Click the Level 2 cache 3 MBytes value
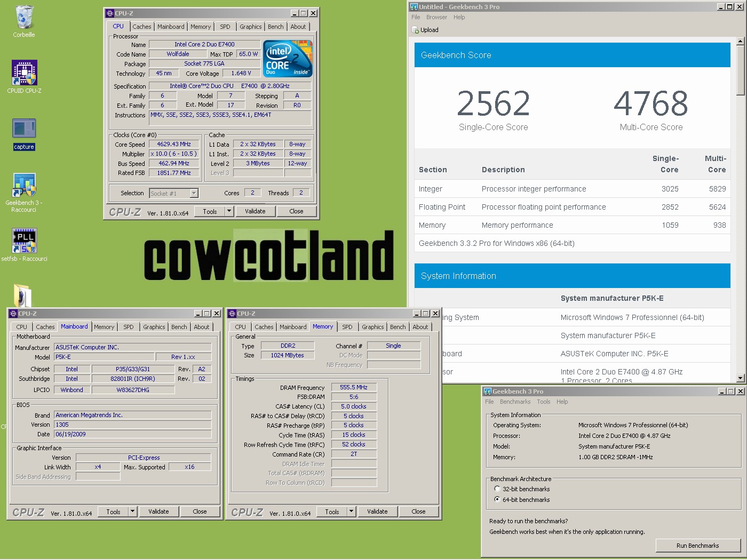The image size is (747, 560). pyautogui.click(x=258, y=163)
